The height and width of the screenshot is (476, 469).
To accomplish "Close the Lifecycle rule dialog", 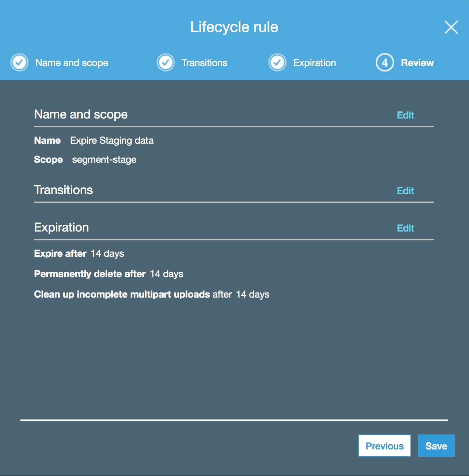I will (x=451, y=27).
